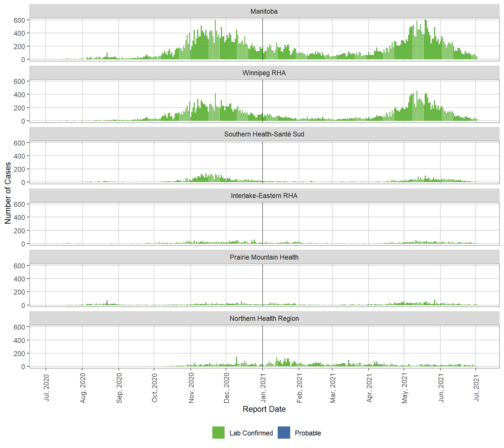This screenshot has width=504, height=448.
Task: Select the Lab Confirmed legend label
Action: click(251, 433)
